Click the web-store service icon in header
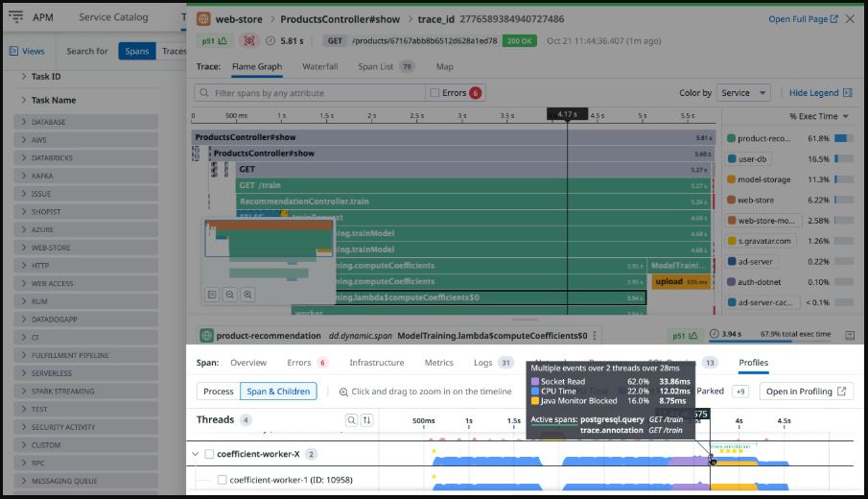The height and width of the screenshot is (499, 868). (203, 18)
